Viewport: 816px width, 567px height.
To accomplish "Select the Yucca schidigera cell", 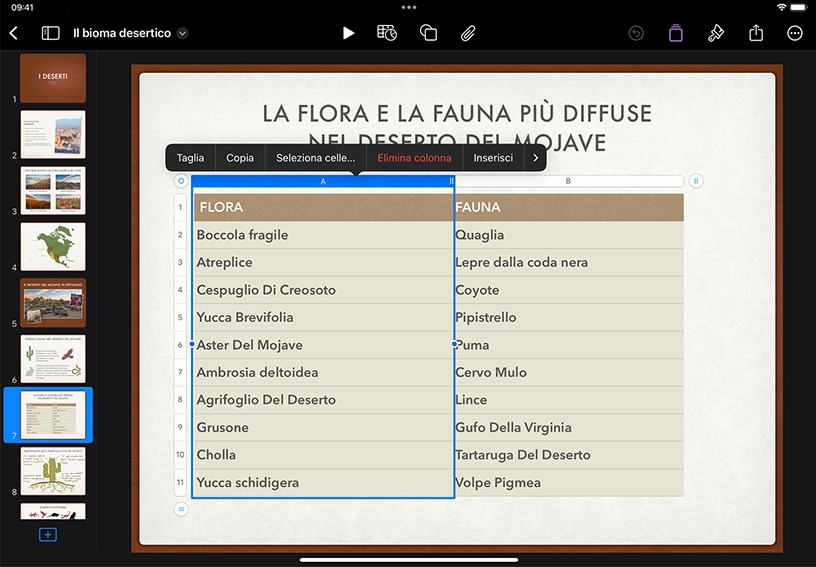I will click(323, 483).
